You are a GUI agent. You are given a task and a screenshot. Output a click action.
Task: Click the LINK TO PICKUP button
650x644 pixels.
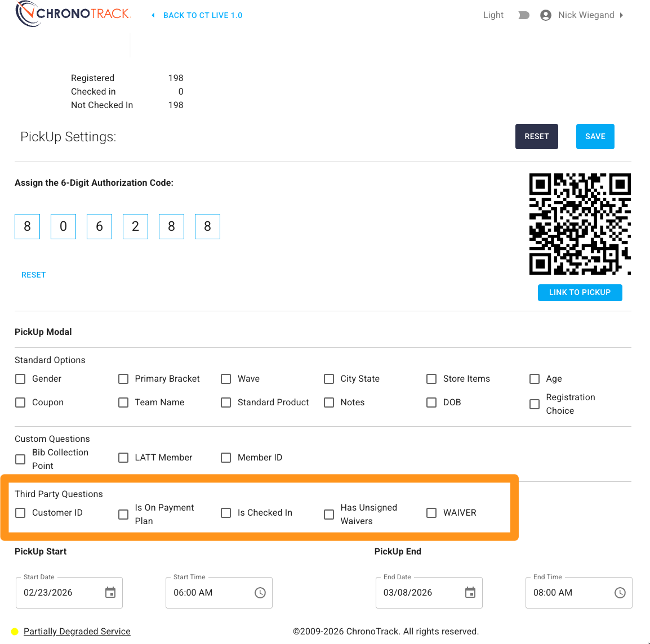[x=580, y=292]
